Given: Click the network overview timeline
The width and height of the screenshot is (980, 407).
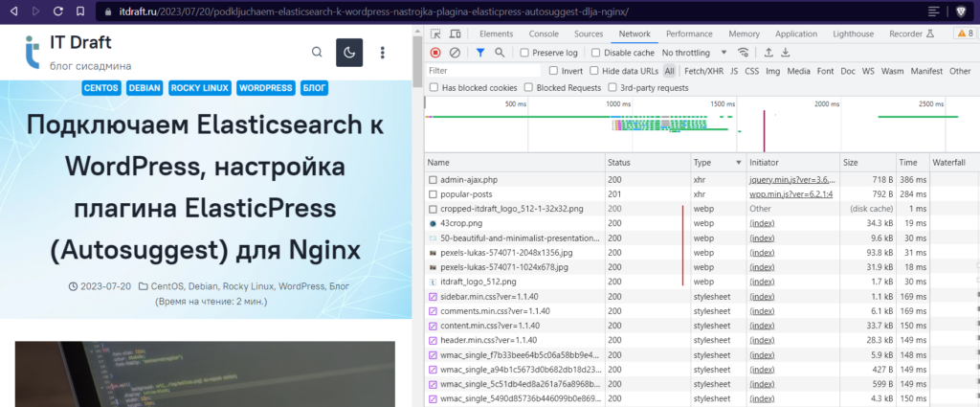Looking at the screenshot, I should pos(702,124).
